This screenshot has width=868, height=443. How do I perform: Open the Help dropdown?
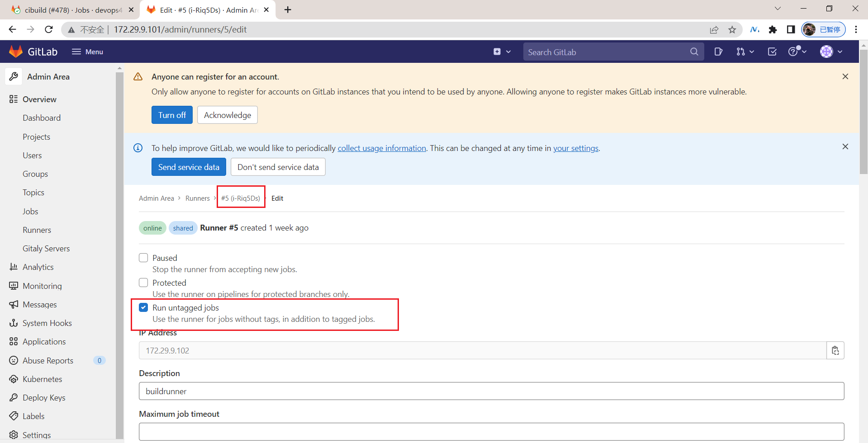pos(797,52)
